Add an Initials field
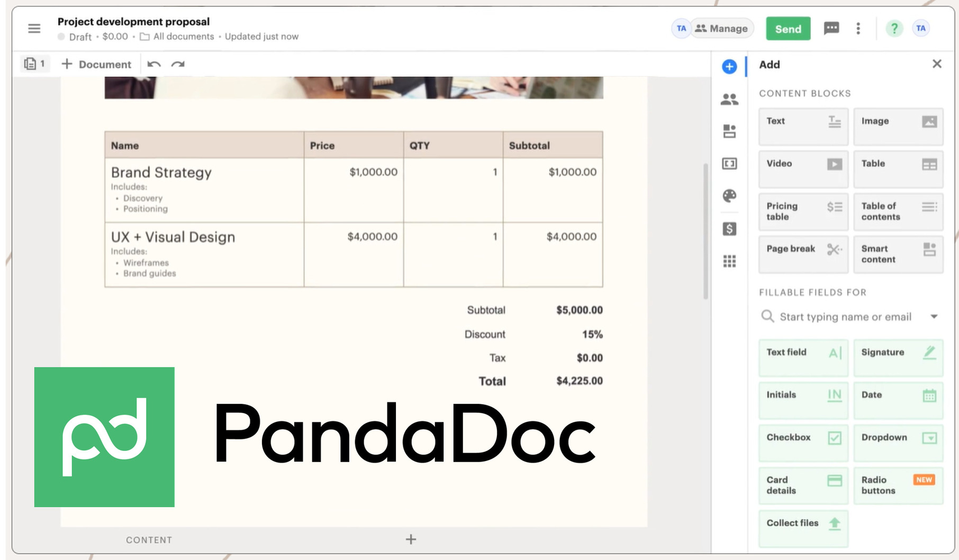Viewport: 959px width, 560px height. [803, 401]
